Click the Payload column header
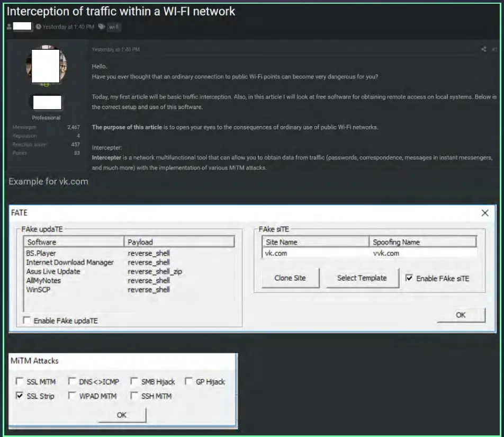 (x=179, y=242)
